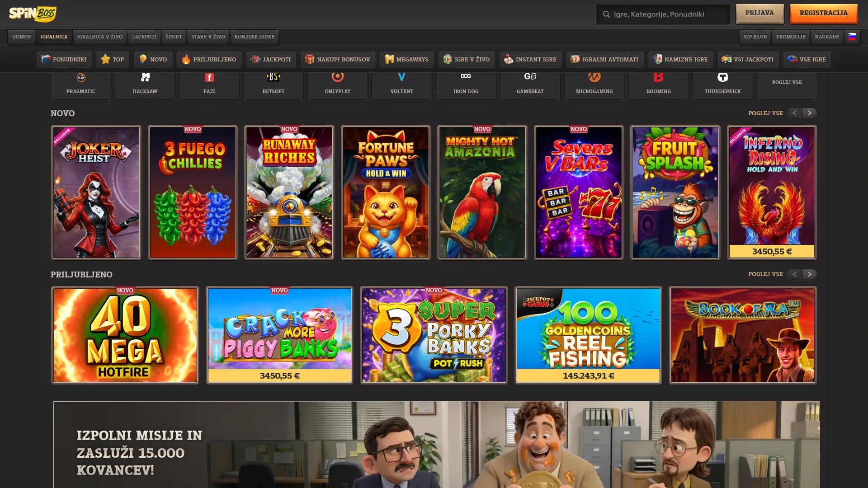868x488 pixels.
Task: Go to the Konjske dirke tab
Action: tap(255, 37)
